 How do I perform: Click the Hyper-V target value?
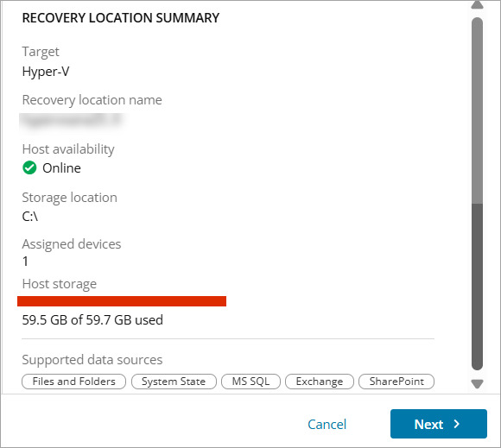coord(46,72)
